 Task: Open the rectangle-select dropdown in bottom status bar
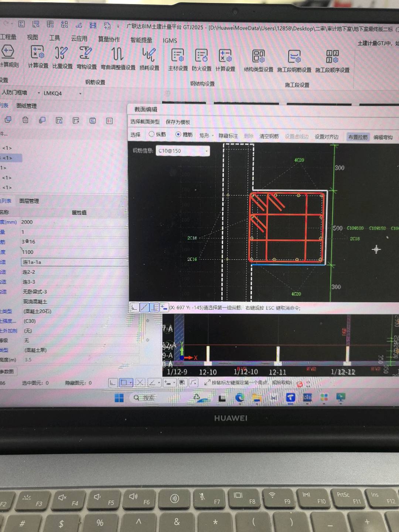tap(126, 382)
